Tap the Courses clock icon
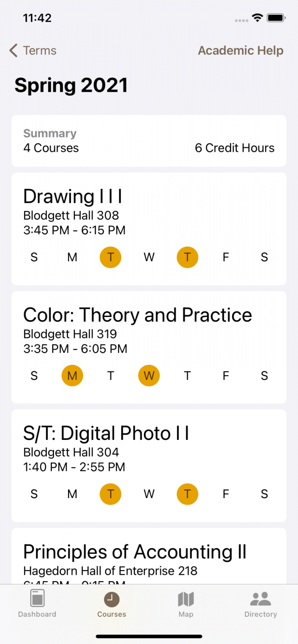This screenshot has width=298, height=644. point(112,600)
